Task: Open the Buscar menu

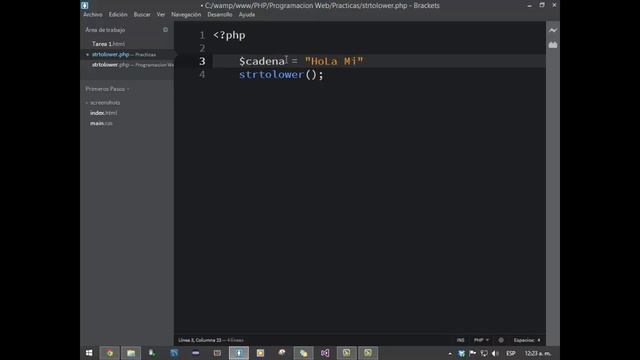Action: [x=142, y=15]
